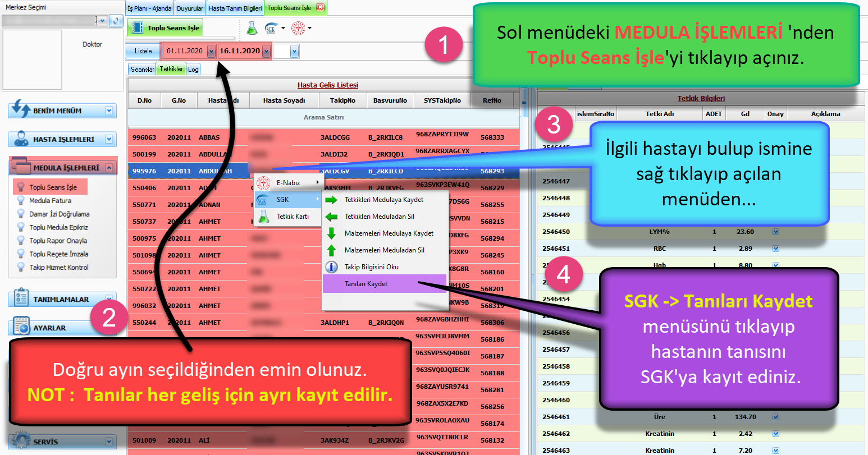868x455 pixels.
Task: Open the 01.11.2020 start date dropdown
Action: tap(211, 52)
